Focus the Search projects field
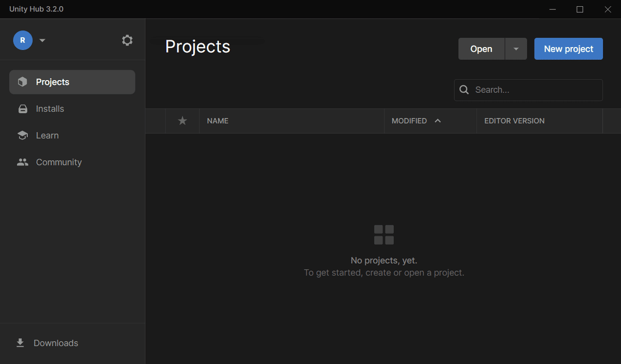Screen dimensions: 621x364 tap(528, 90)
